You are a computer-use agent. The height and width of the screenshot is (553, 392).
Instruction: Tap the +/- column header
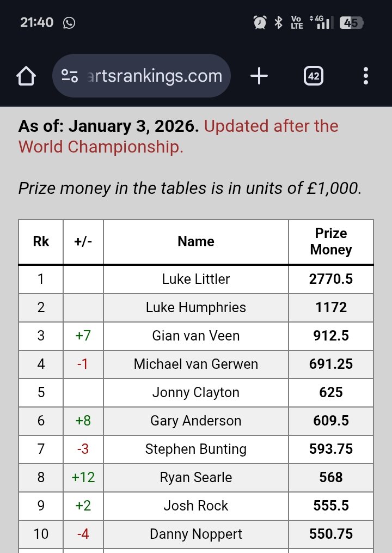(83, 241)
